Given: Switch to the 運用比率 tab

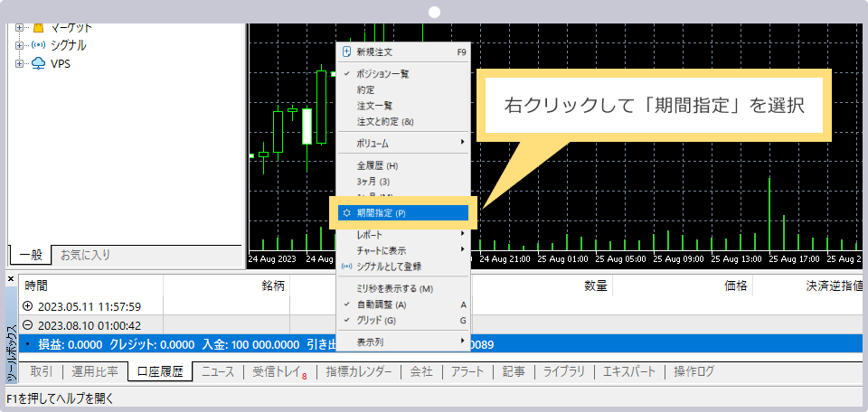Looking at the screenshot, I should point(95,371).
